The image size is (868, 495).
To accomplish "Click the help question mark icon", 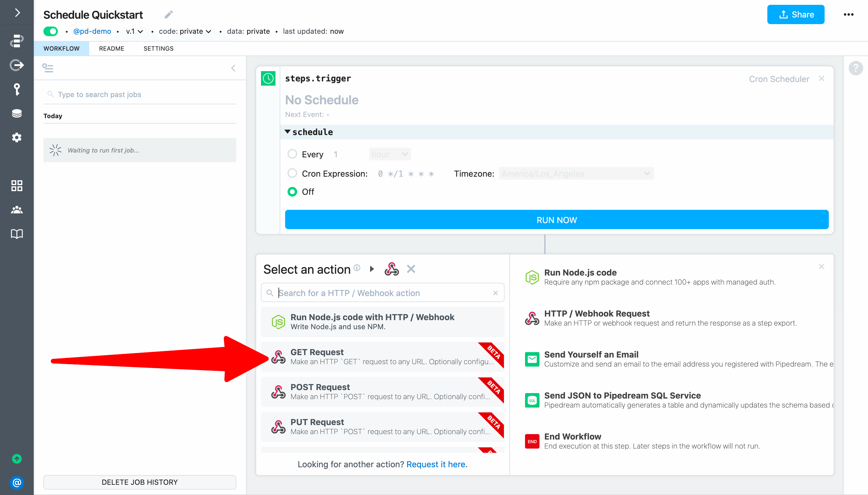I will [x=855, y=68].
